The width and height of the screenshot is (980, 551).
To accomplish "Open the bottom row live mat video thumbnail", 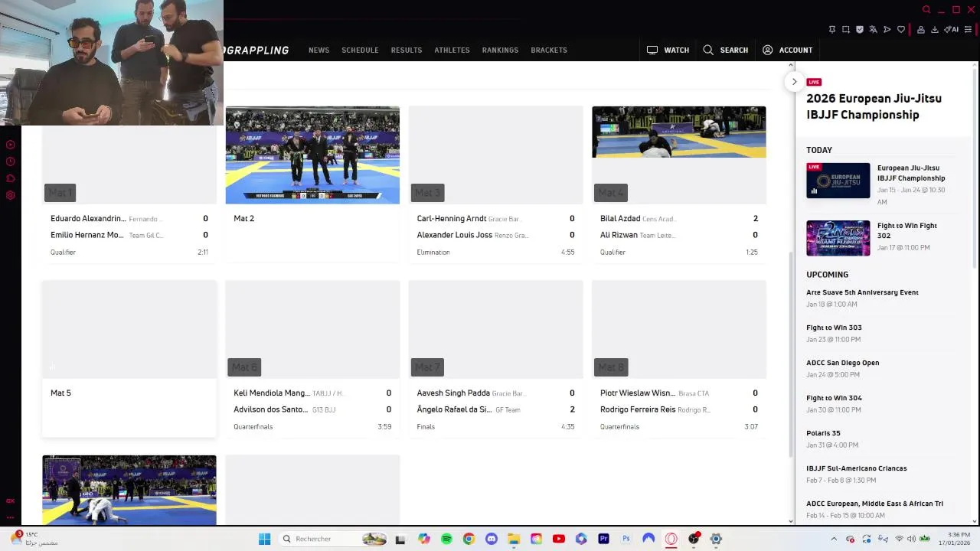I will tap(129, 490).
